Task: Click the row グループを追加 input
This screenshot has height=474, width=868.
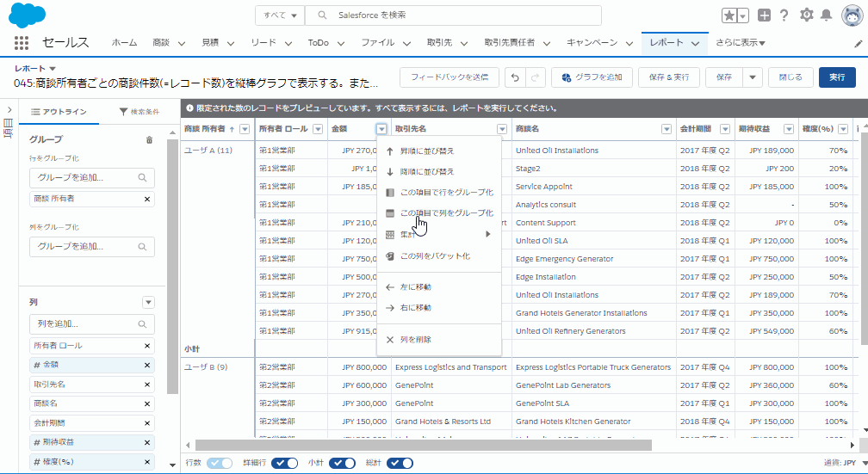Action: tap(92, 177)
